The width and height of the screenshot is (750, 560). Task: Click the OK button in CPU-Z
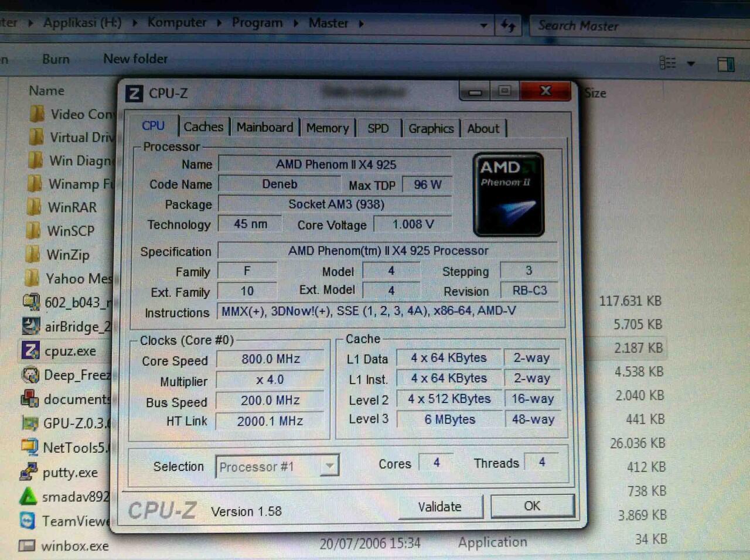point(532,506)
